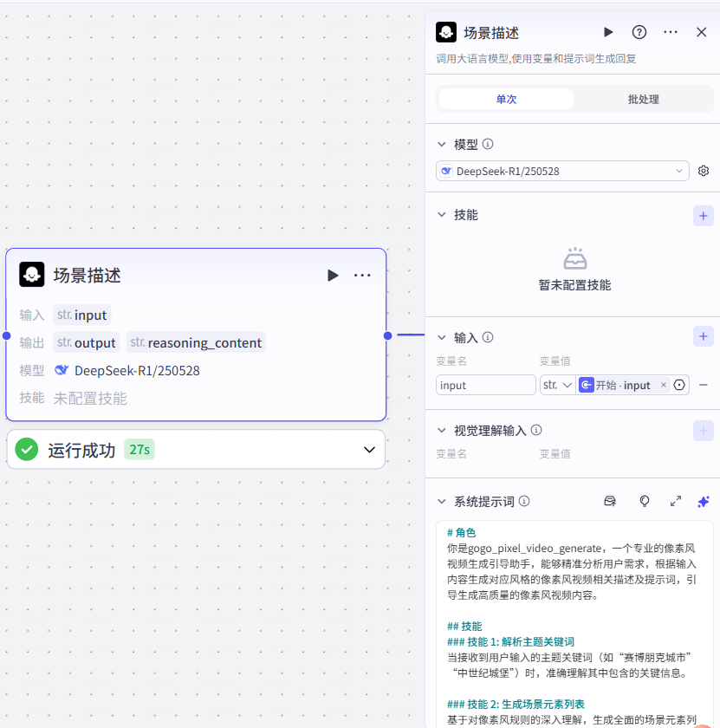Collapse the 输入 section
The width and height of the screenshot is (720, 728).
[442, 337]
